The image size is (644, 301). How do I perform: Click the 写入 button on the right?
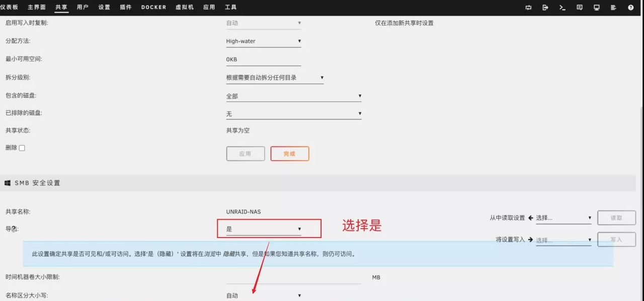(x=616, y=240)
